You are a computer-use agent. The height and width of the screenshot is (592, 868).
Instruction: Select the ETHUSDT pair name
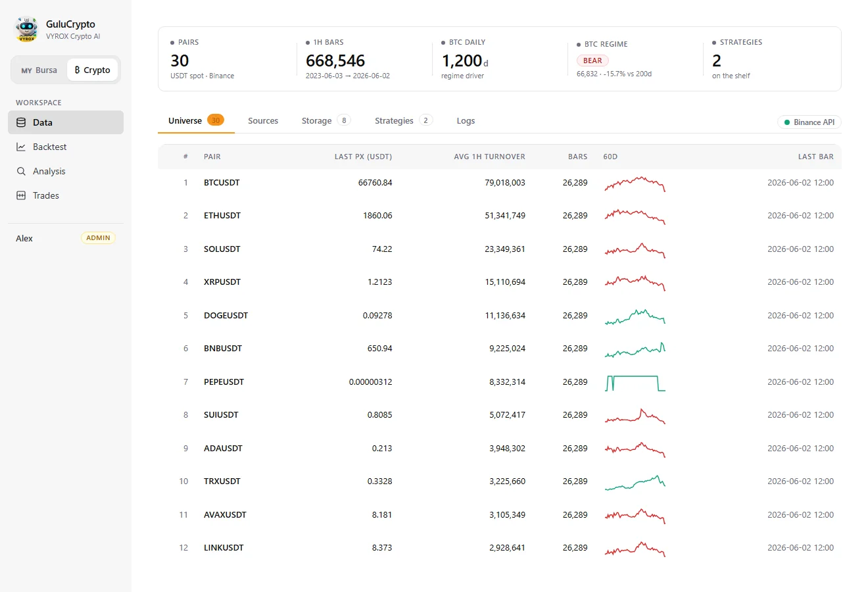point(222,216)
